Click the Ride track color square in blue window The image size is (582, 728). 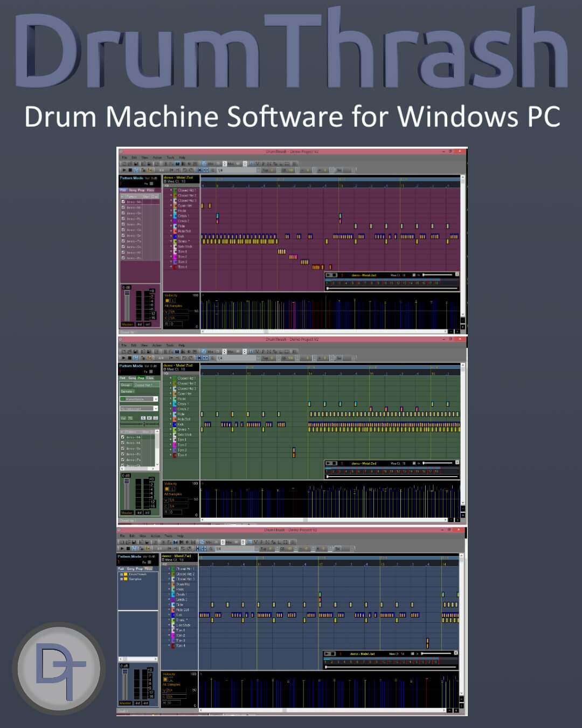point(174,605)
